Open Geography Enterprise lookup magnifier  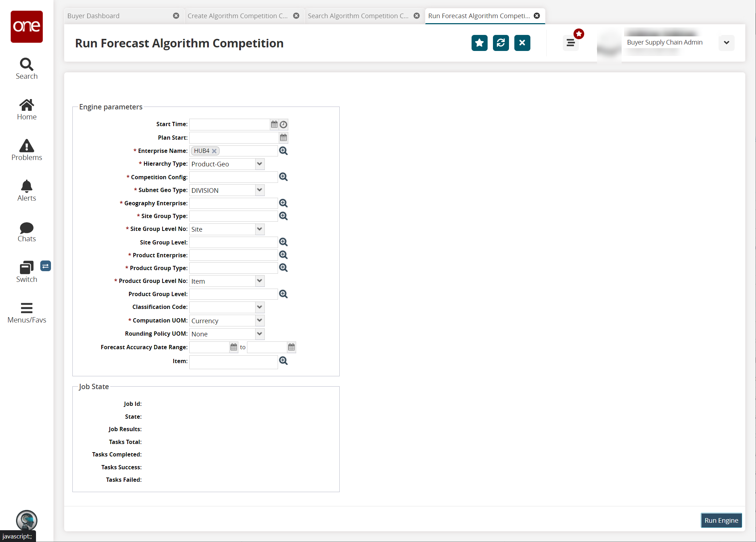[283, 203]
